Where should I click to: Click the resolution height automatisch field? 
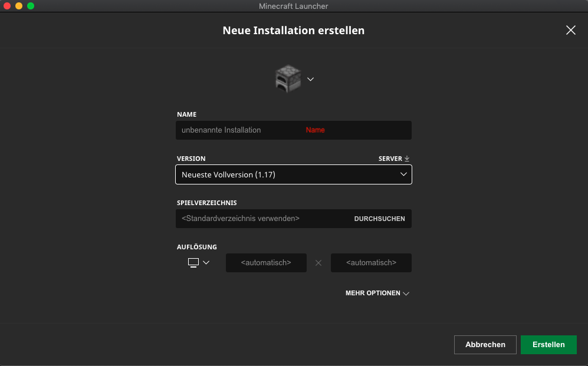click(371, 263)
